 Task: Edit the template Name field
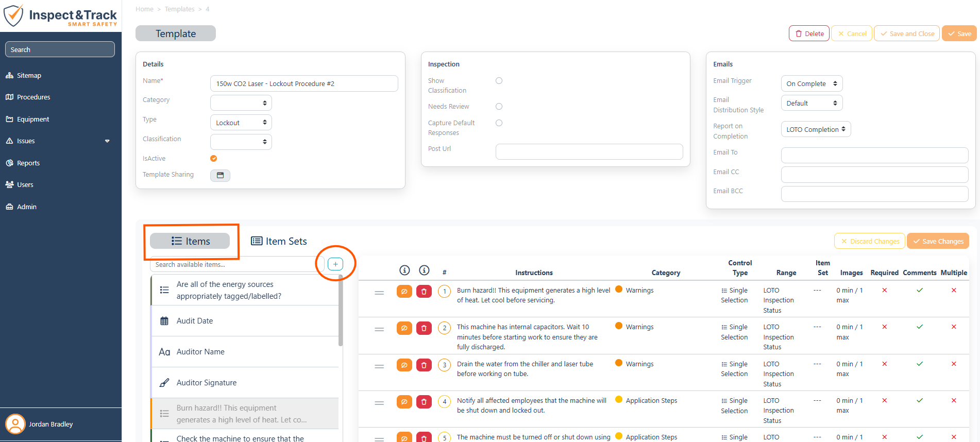click(x=304, y=83)
